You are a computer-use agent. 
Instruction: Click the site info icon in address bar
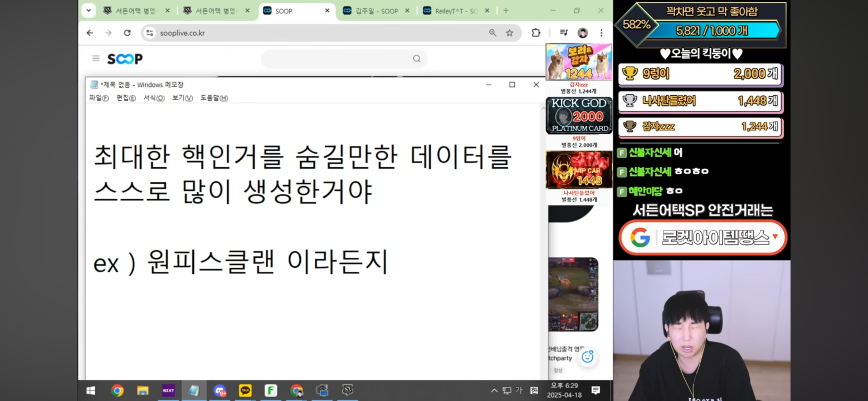click(x=150, y=33)
